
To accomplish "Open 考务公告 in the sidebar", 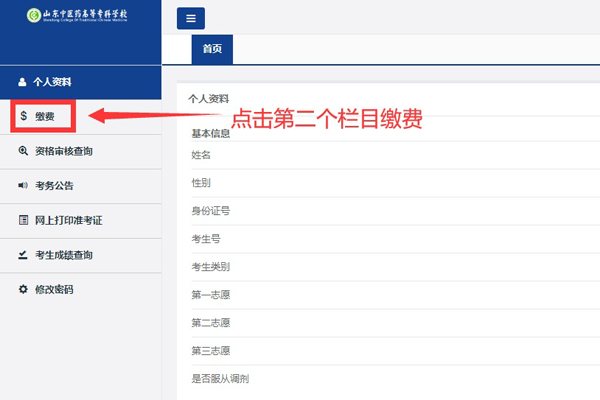I will click(x=80, y=186).
